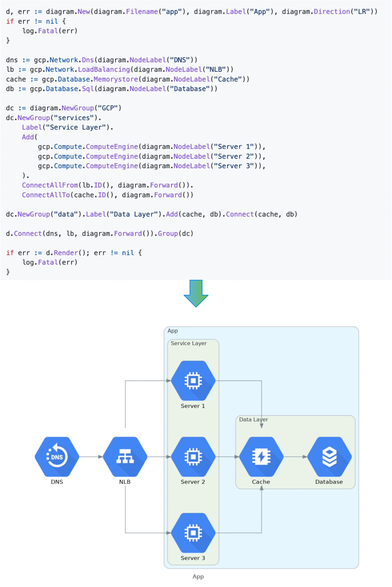Click the 'Service Layer' group label
This screenshot has height=587, width=392.
189,343
